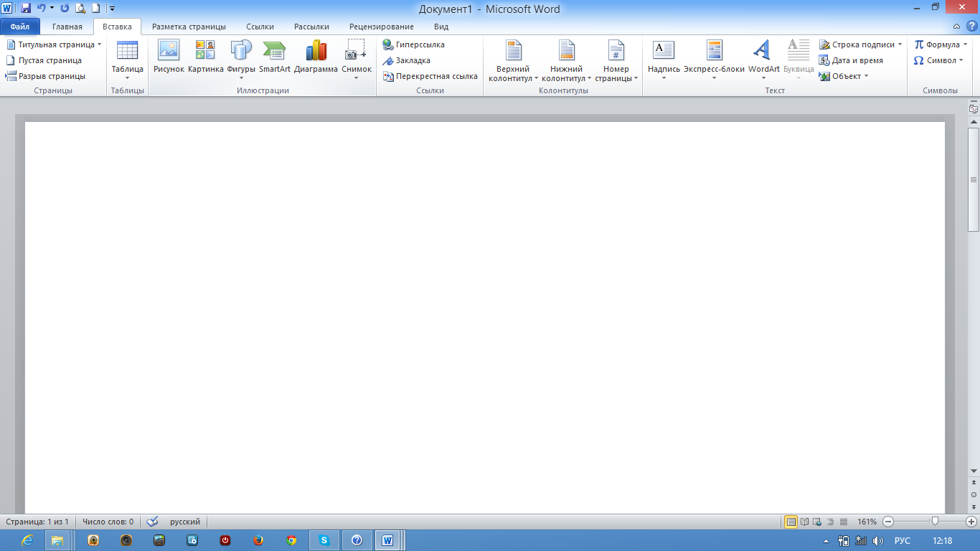Screen dimensions: 980x551
Task: Select Print Layout view button
Action: (x=791, y=522)
